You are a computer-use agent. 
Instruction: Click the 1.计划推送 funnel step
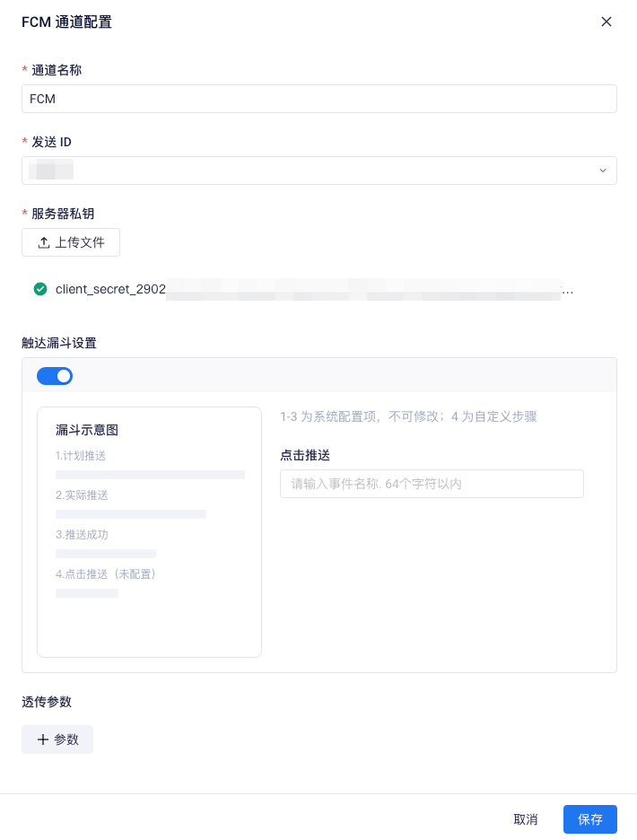(x=81, y=456)
